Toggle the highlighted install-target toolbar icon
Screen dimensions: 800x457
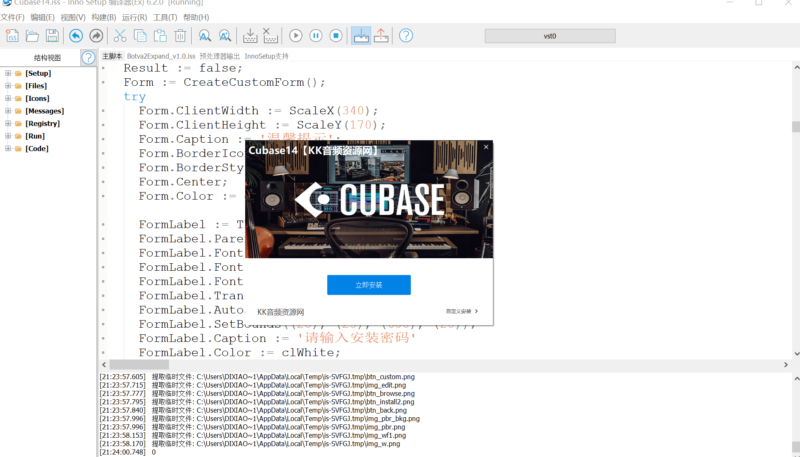click(x=361, y=36)
